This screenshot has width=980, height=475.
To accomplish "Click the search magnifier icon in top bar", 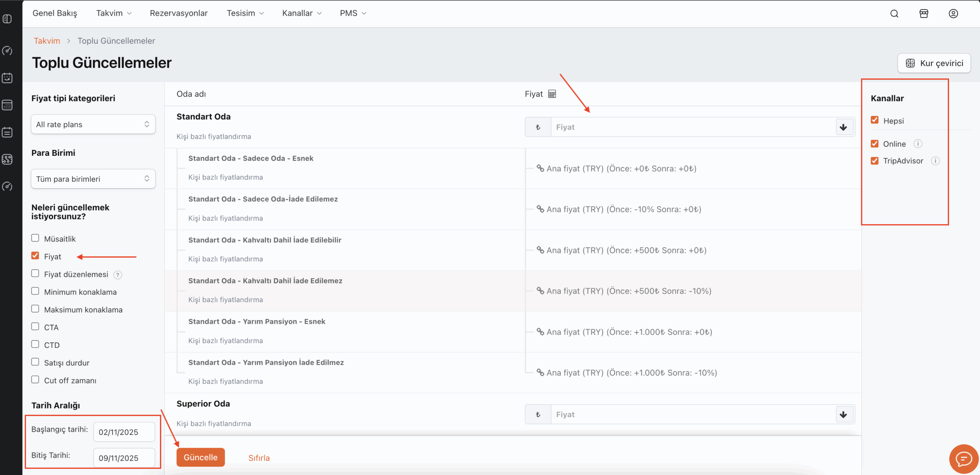I will (x=894, y=14).
